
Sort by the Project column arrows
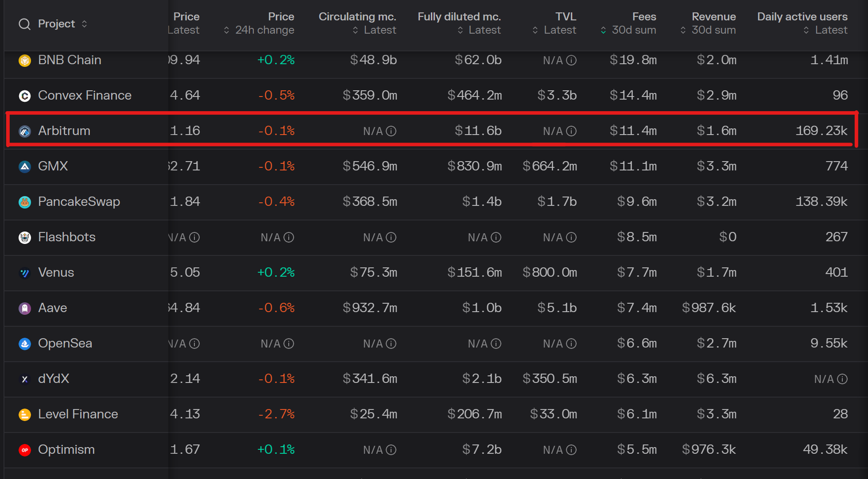[84, 24]
